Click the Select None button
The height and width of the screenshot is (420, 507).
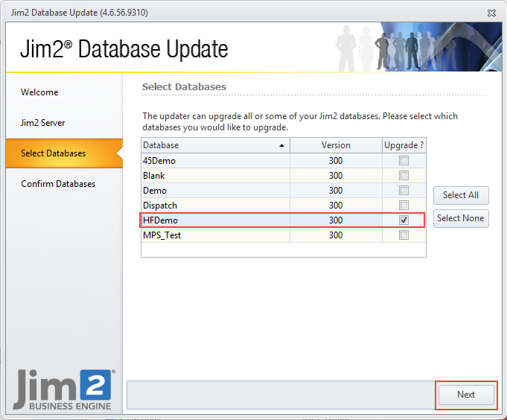click(x=461, y=219)
